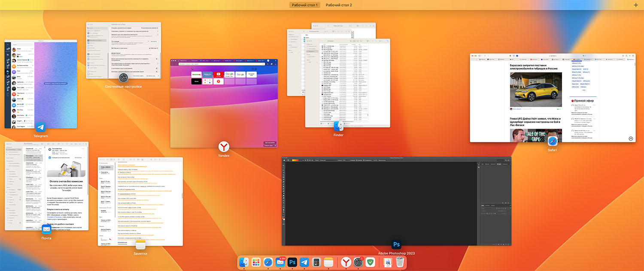Launch Calculator from the Dock

coord(316,262)
